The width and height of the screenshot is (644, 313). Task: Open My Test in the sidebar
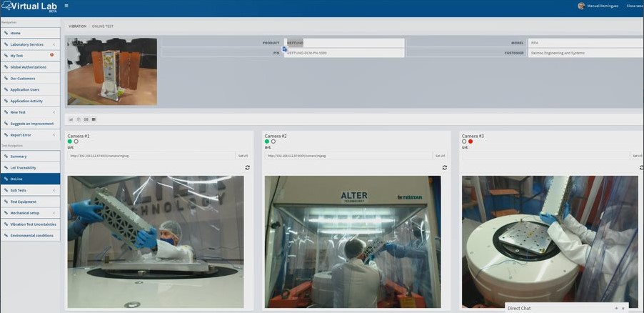[30, 56]
